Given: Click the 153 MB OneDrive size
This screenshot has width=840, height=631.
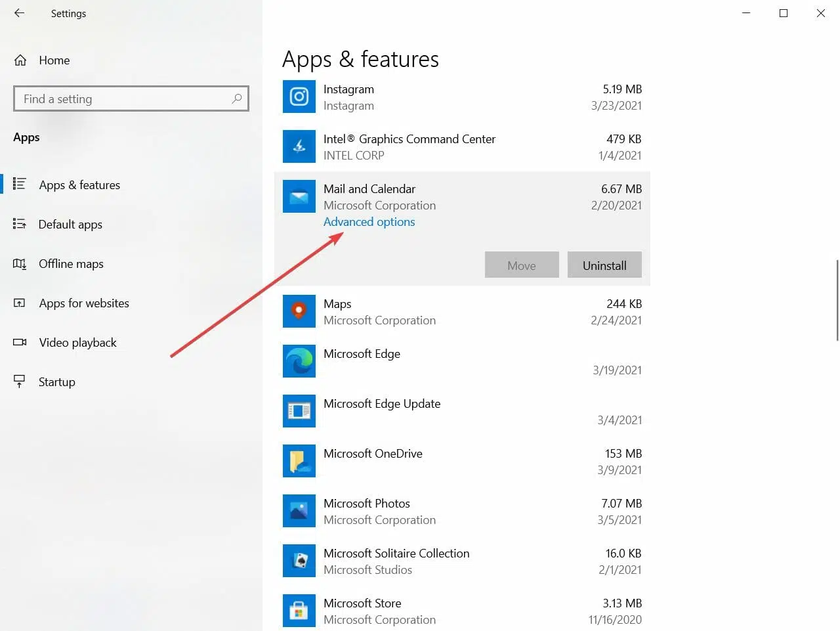Looking at the screenshot, I should pyautogui.click(x=623, y=454).
